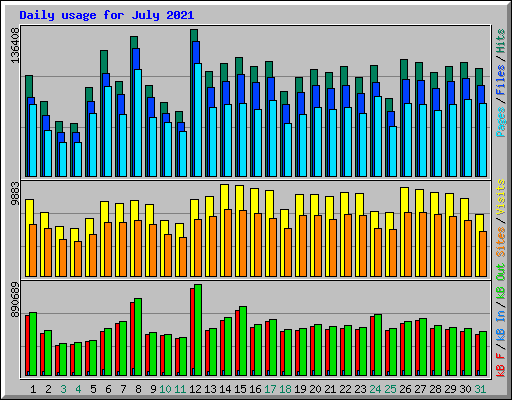Click the orange Sites bar for day 15

[x=243, y=243]
